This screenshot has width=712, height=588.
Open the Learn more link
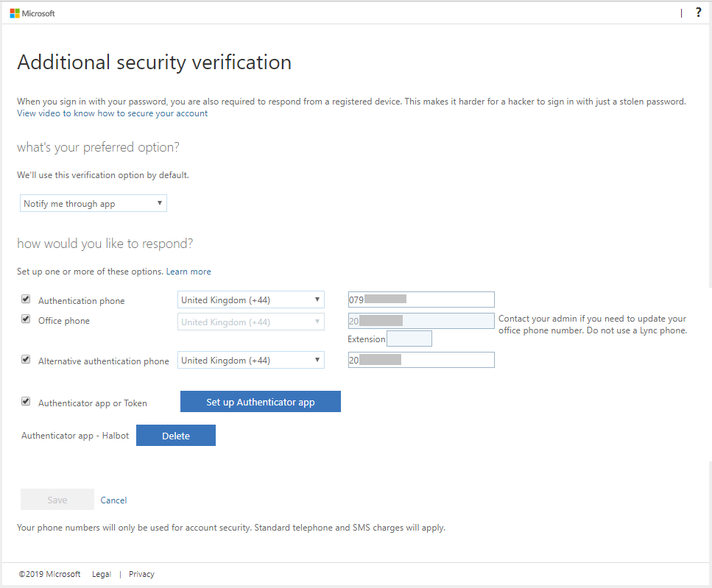click(x=188, y=271)
